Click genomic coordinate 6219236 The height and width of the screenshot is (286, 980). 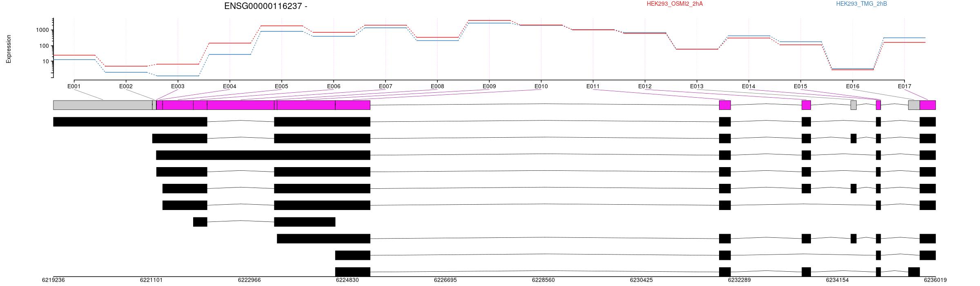click(x=53, y=280)
